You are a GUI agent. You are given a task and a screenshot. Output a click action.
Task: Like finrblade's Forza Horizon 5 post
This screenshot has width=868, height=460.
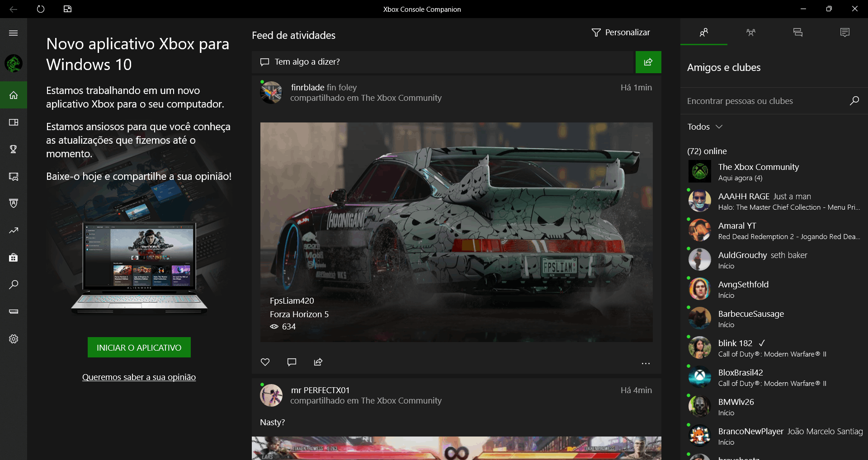(265, 362)
